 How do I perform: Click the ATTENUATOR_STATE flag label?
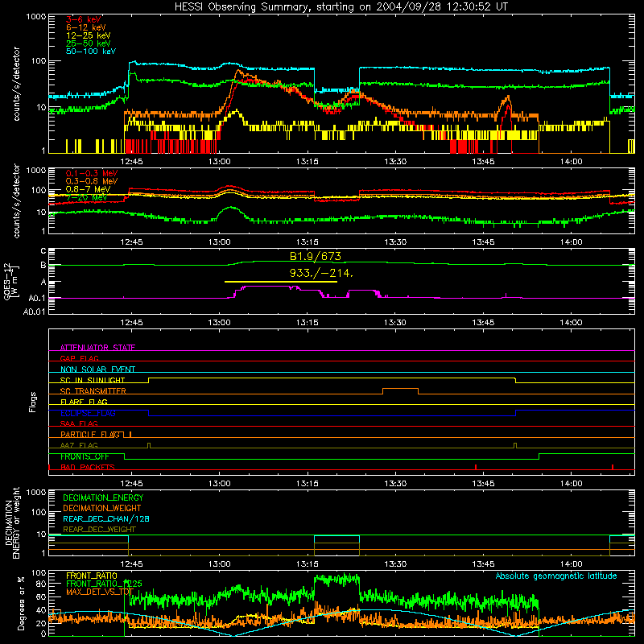[x=97, y=348]
